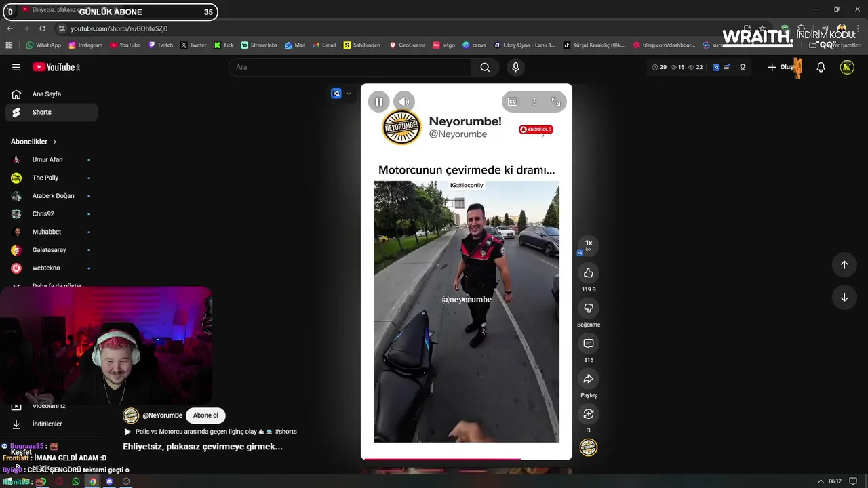Open the comments with 816 count
The width and height of the screenshot is (868, 488).
589,344
